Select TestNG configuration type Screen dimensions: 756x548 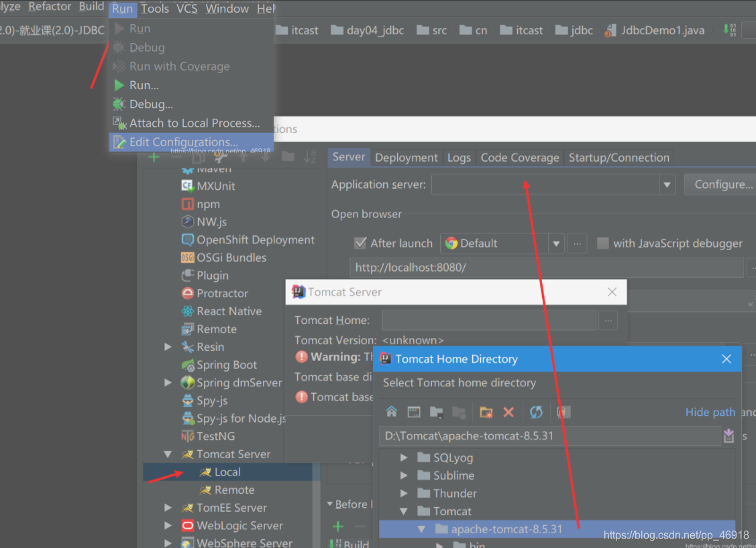tap(208, 436)
